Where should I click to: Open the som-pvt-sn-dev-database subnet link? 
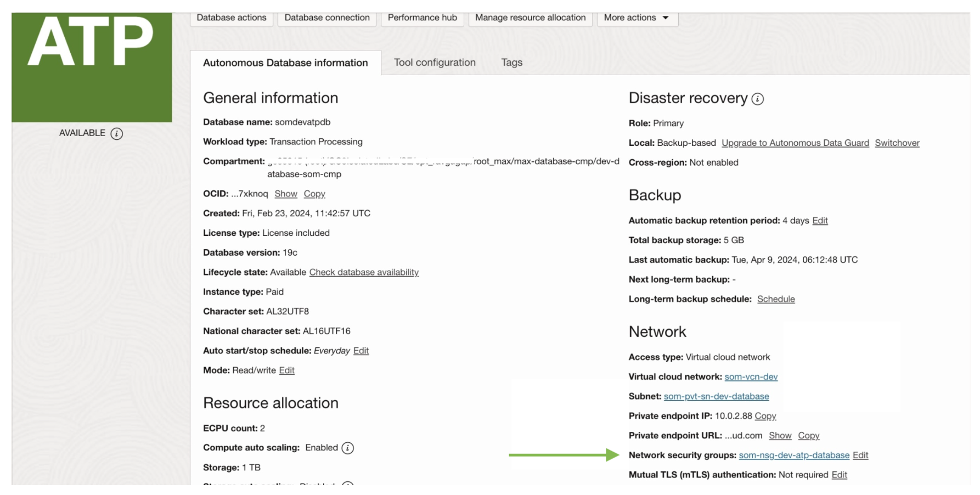pos(716,396)
